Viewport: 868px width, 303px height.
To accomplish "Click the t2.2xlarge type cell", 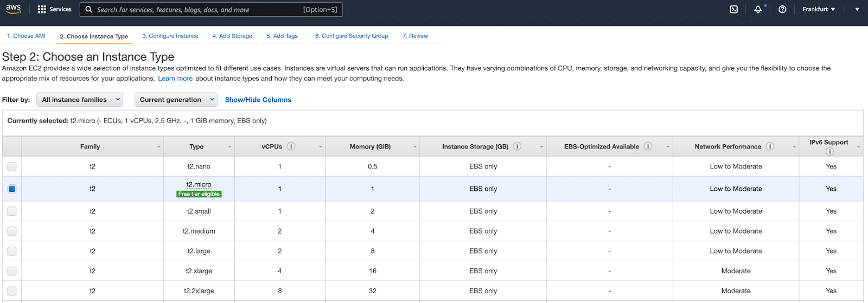I will (199, 291).
